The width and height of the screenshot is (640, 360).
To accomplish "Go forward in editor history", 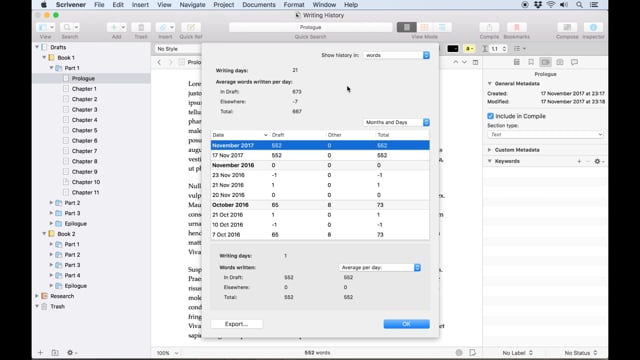I will [171, 62].
